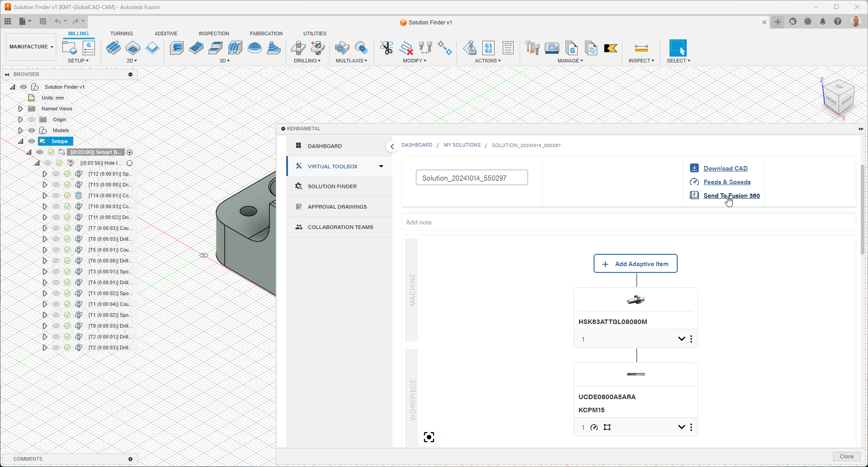This screenshot has width=868, height=467.
Task: Open Solution Finder in the Kennametal sidebar
Action: click(332, 186)
